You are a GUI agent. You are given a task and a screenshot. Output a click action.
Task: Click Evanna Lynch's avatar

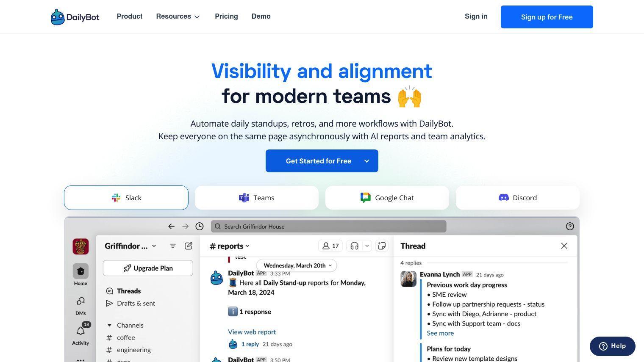(x=408, y=279)
